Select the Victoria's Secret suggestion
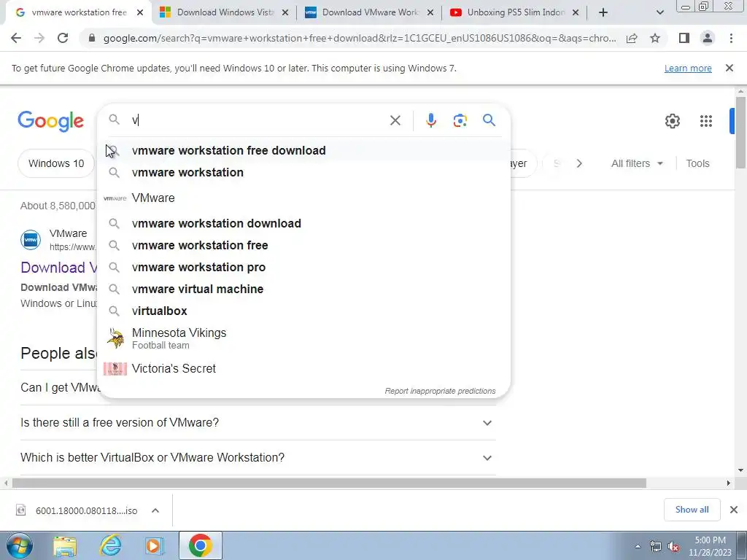747x560 pixels. tap(304, 368)
